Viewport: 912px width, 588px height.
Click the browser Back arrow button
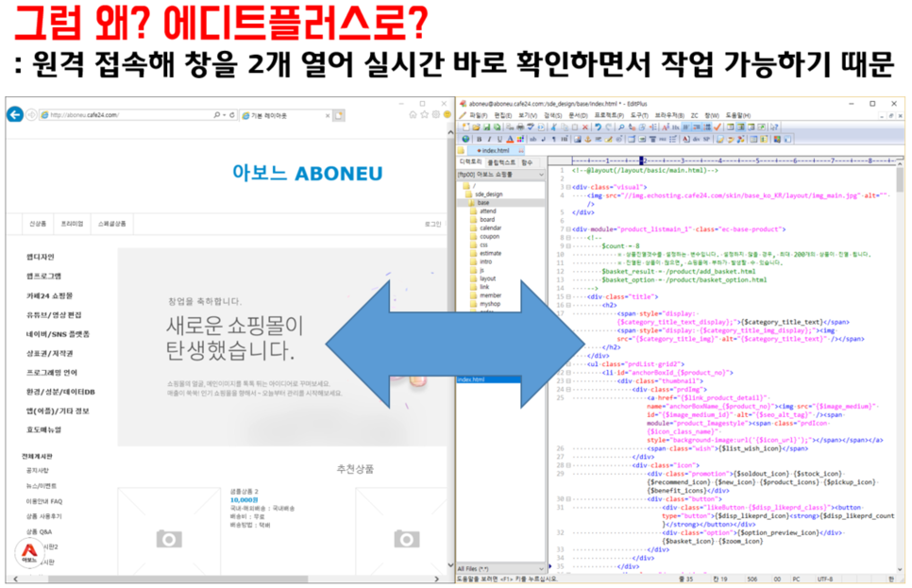pyautogui.click(x=15, y=114)
